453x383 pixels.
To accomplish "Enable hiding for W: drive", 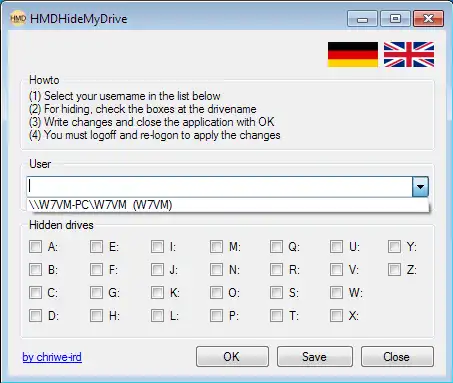I will click(x=336, y=293).
